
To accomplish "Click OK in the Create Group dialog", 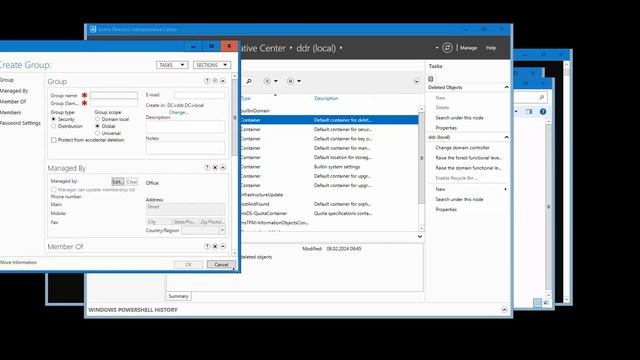I will tap(188, 264).
